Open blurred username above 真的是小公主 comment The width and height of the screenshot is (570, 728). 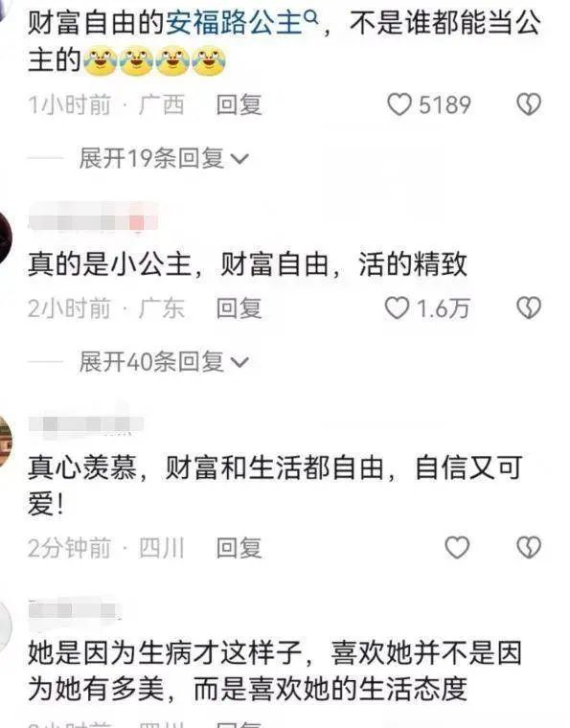point(93,221)
